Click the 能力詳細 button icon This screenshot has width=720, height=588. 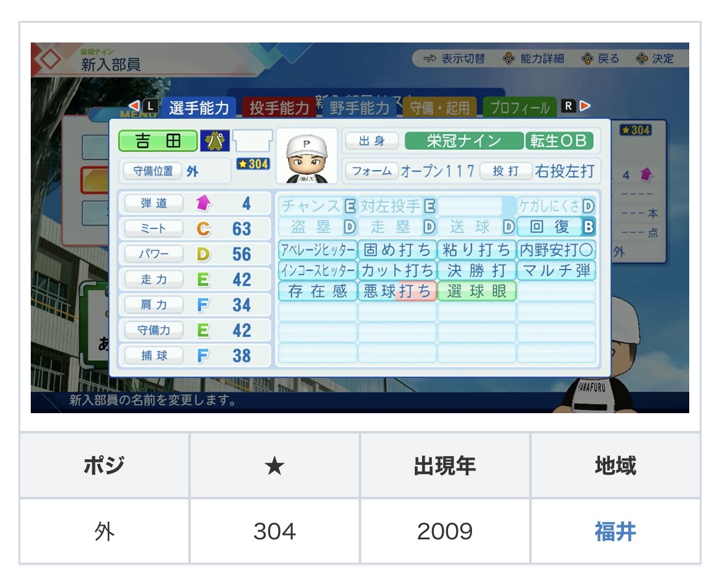(508, 58)
